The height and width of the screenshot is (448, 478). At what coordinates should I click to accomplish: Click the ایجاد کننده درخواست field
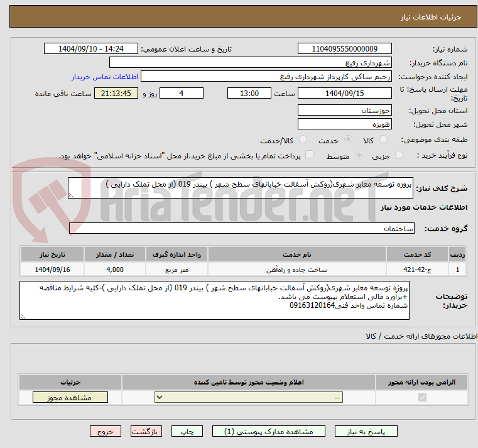[266, 77]
